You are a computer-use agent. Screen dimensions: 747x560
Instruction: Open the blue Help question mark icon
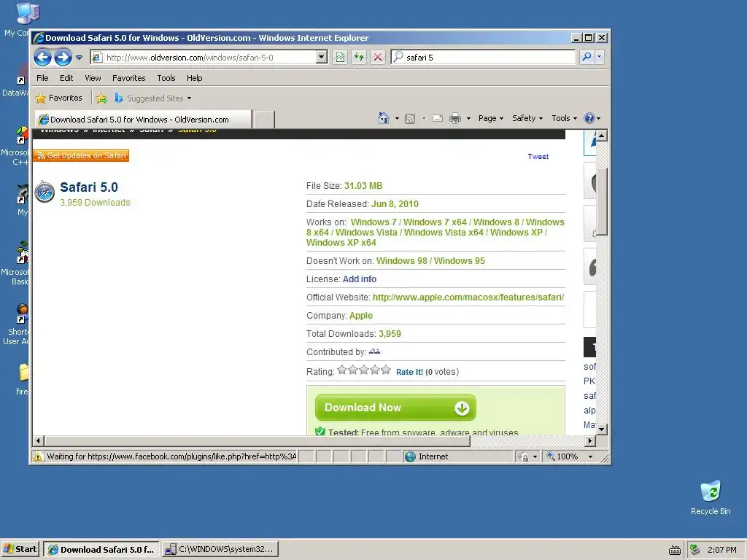pos(589,118)
